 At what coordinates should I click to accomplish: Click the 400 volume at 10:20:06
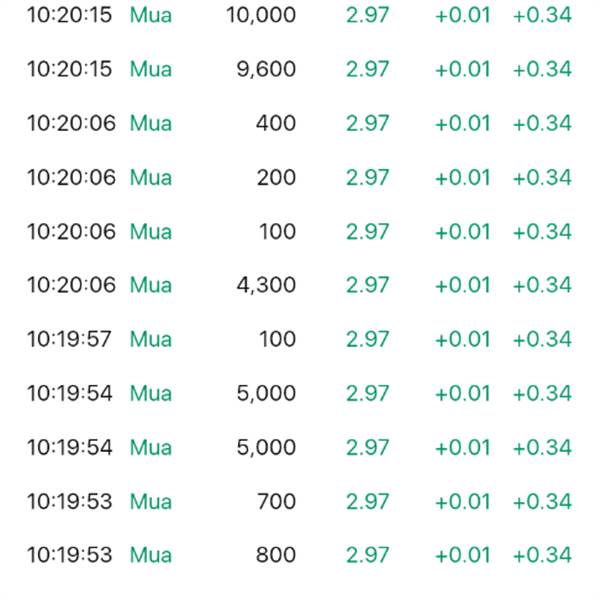pos(276,123)
